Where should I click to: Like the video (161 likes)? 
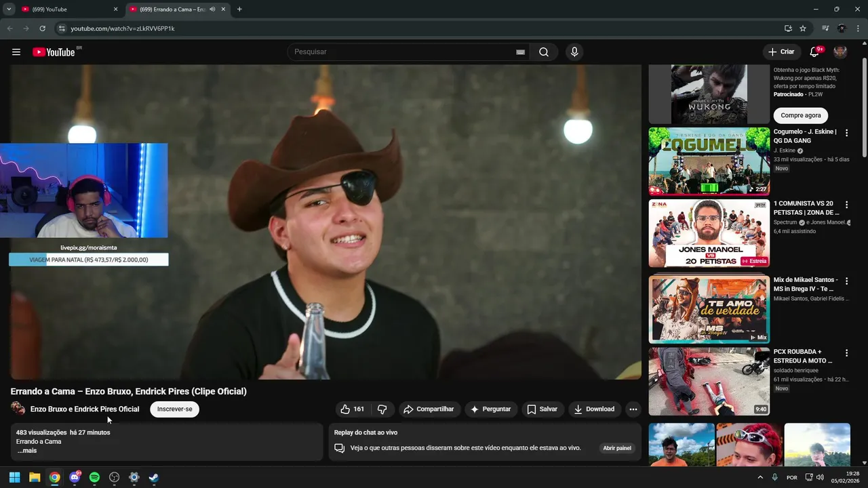click(353, 409)
